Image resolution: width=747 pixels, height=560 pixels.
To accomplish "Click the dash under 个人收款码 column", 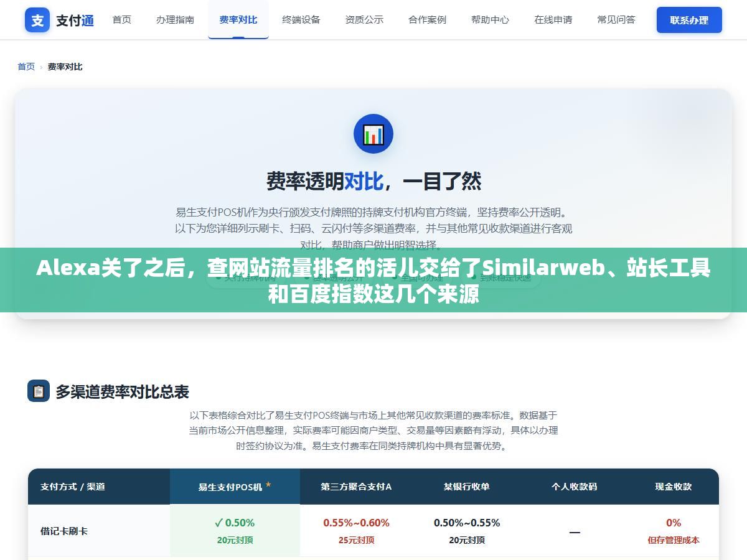I will pos(574,532).
